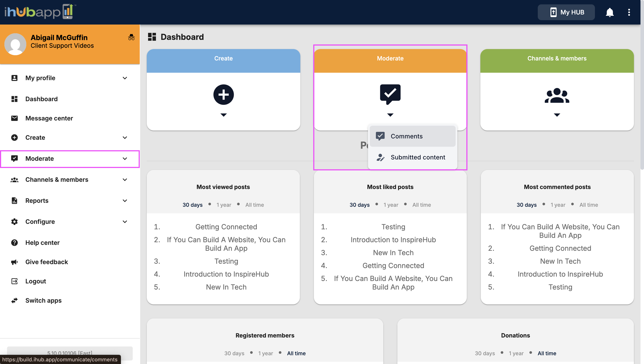Toggle the Moderate card dropdown arrow
644x364 pixels.
point(390,115)
